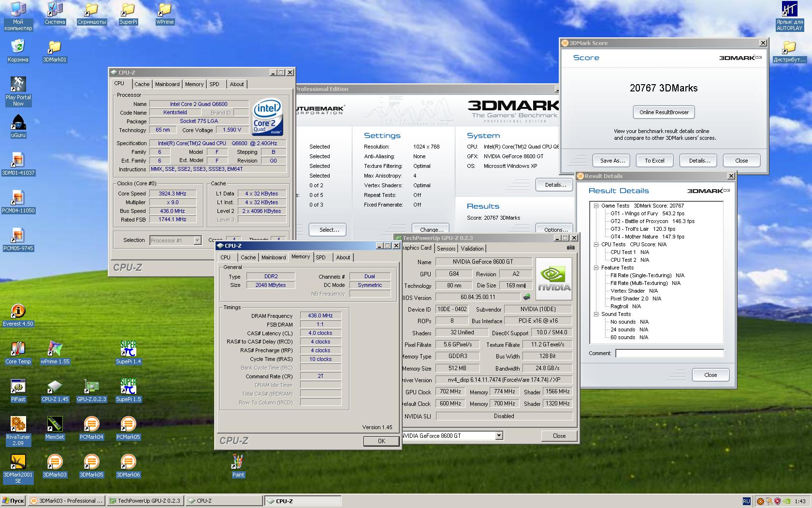Click RU language indicator in tray
The height and width of the screenshot is (508, 812).
pos(746,501)
